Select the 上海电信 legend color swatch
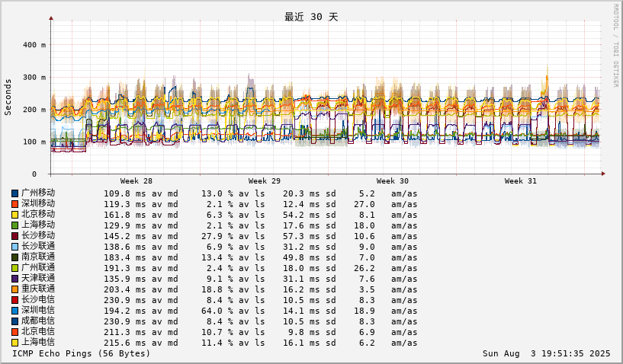Viewport: 623px width, 364px height. (14, 343)
